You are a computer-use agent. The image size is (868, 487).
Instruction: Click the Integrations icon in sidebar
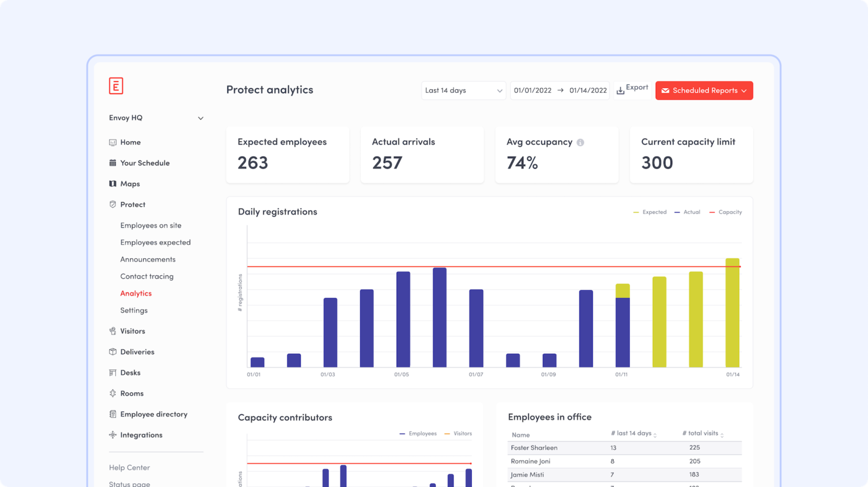click(x=113, y=435)
